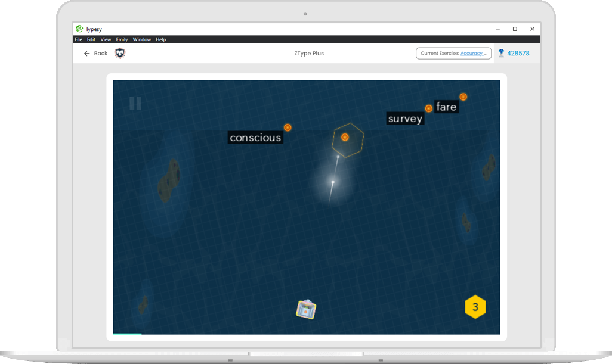Click the ZType Plus title

[309, 54]
